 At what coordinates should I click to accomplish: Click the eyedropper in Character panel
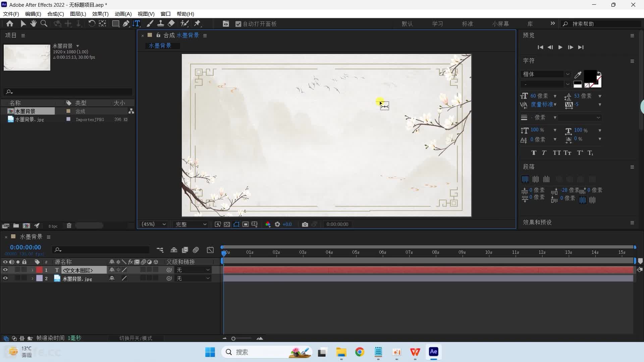tap(578, 74)
